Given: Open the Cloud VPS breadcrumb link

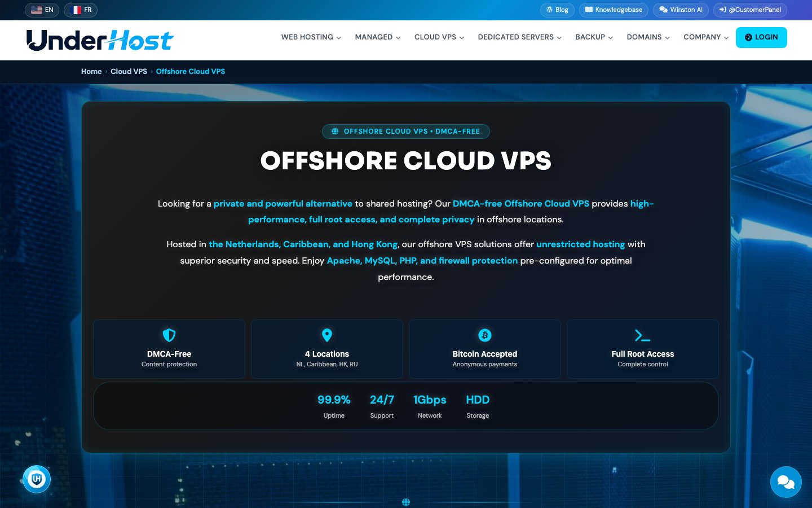Looking at the screenshot, I should coord(129,72).
